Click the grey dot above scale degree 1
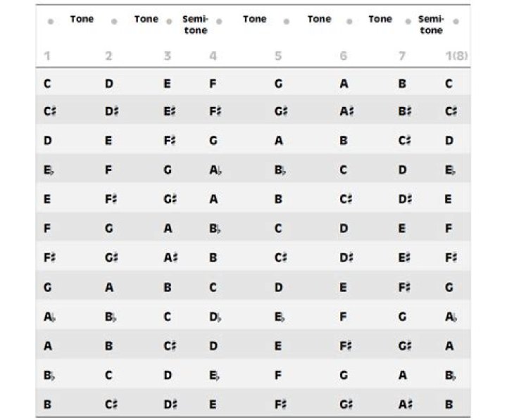This screenshot has height=420, width=507. click(51, 22)
